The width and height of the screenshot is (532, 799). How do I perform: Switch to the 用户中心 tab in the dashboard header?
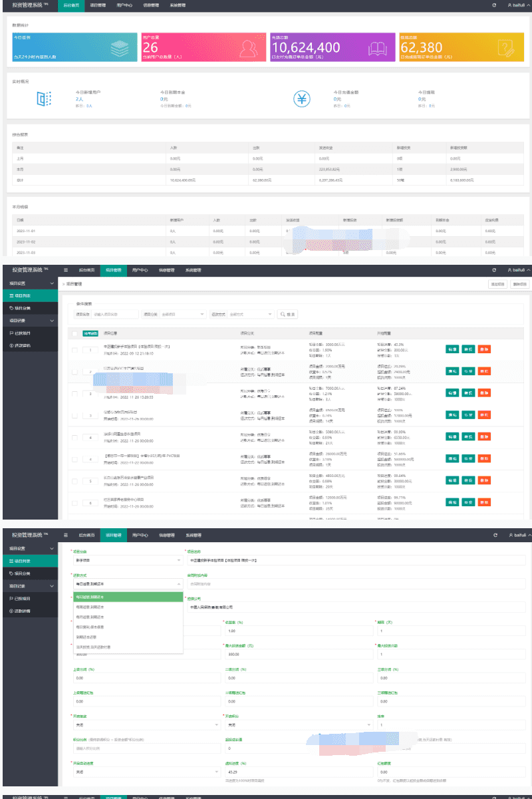coord(122,5)
